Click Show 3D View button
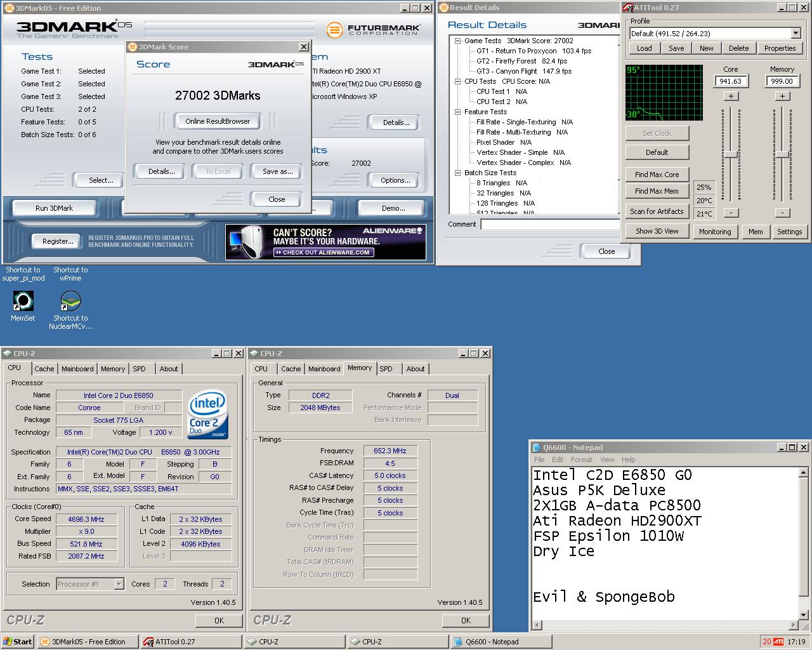 click(x=657, y=231)
